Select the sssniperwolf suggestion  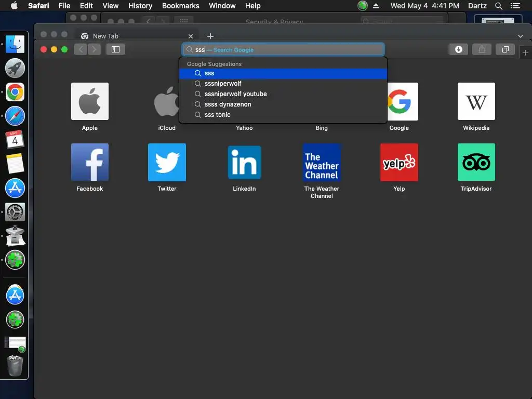[x=283, y=84]
